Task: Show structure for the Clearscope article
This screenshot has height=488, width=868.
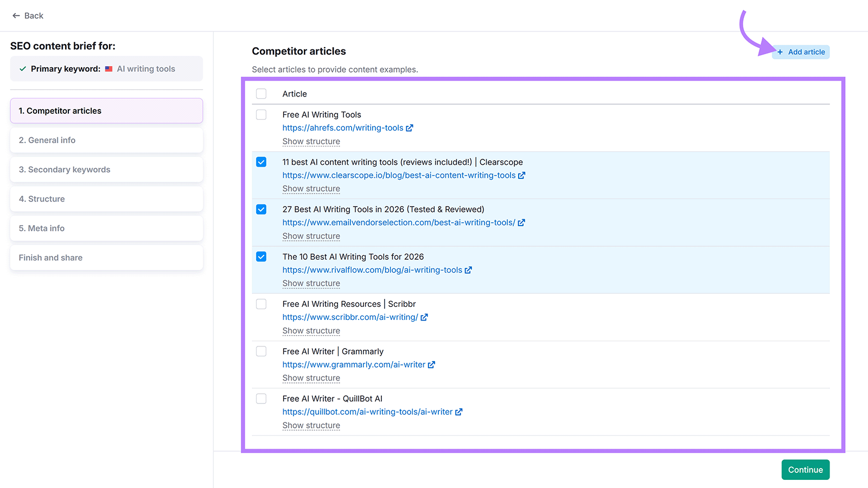Action: (x=311, y=188)
